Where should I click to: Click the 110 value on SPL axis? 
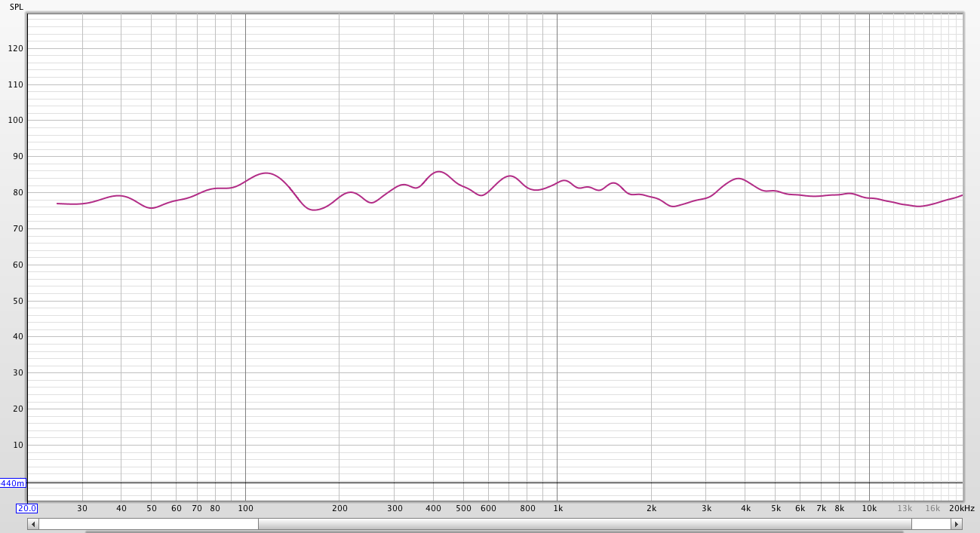pos(16,84)
